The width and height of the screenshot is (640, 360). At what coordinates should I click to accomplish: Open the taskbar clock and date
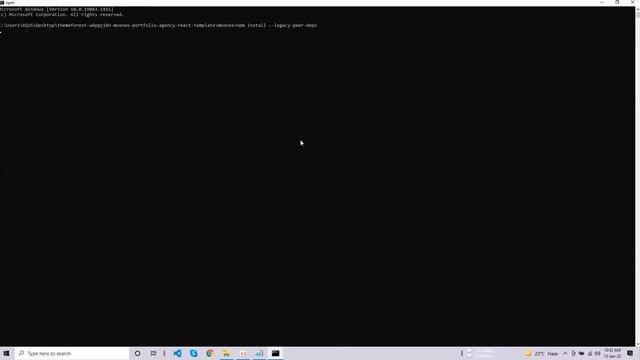point(613,353)
